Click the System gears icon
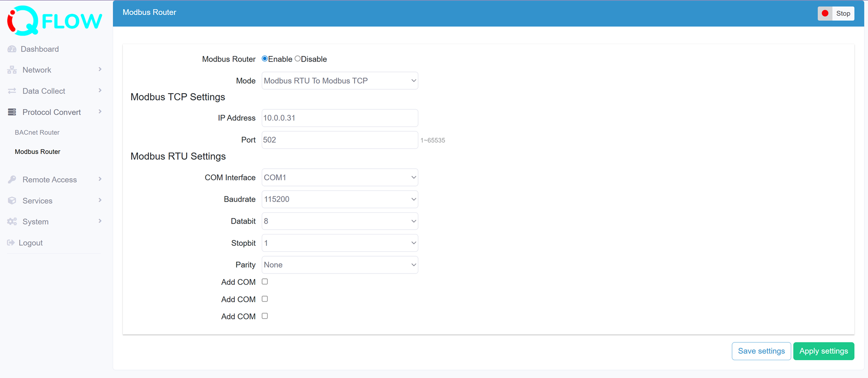The height and width of the screenshot is (378, 868). coord(12,222)
